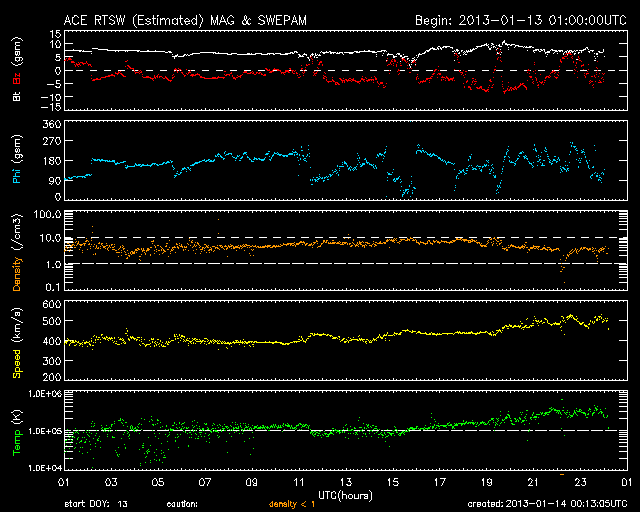Click the 200 tick on the Speed axis
The width and height of the screenshot is (640, 512).
tap(52, 376)
